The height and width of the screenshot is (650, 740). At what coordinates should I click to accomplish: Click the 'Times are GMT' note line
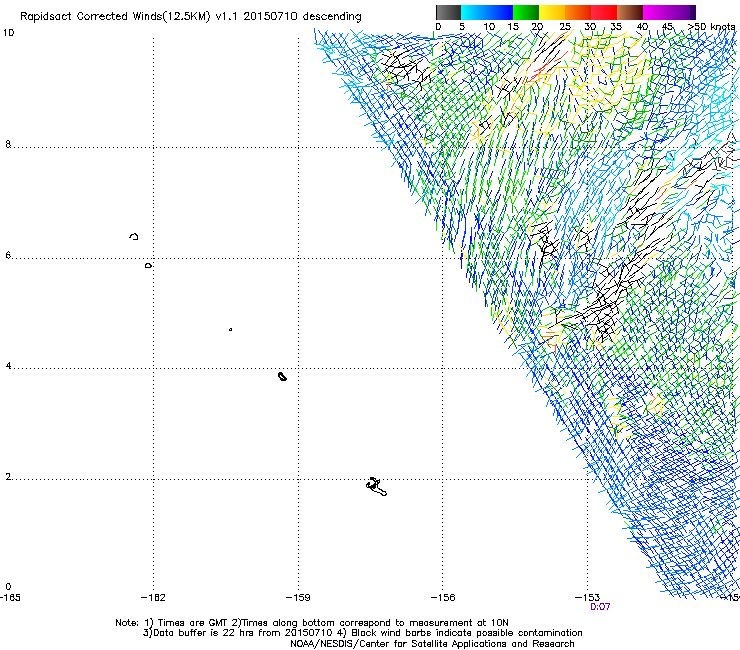coord(312,623)
